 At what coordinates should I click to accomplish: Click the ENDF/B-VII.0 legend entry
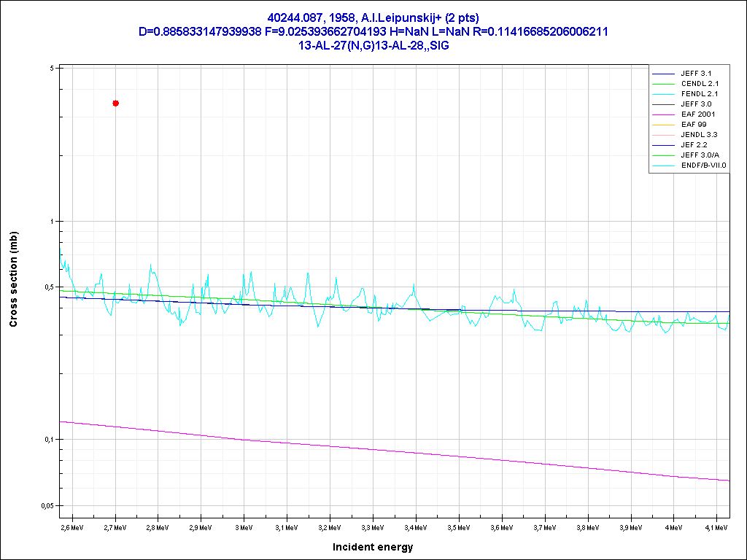[x=703, y=166]
